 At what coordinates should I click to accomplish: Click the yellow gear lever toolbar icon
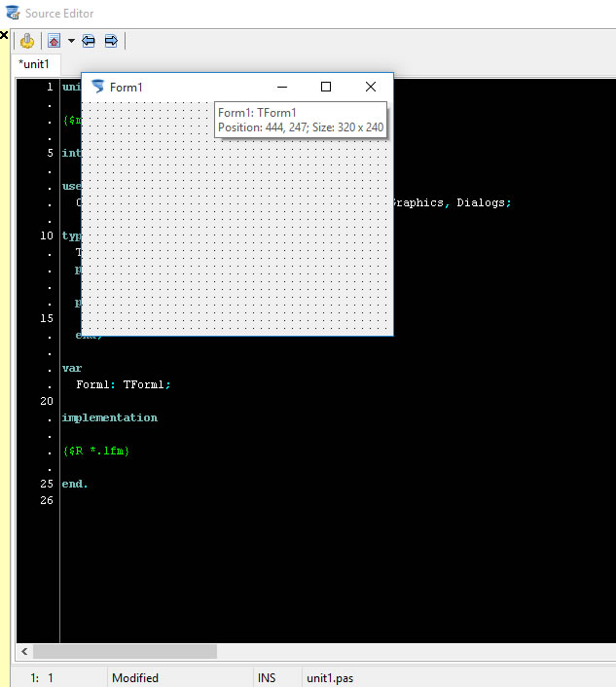[27, 41]
